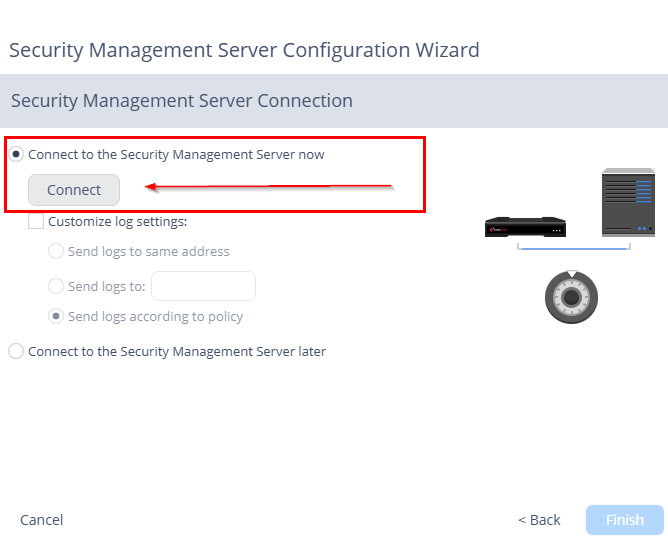Click the Connect button

[74, 190]
